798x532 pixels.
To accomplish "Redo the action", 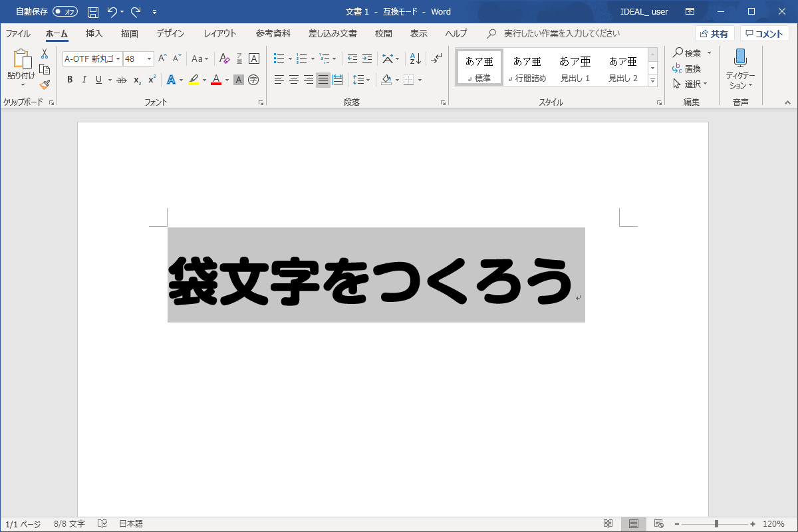I will (136, 12).
